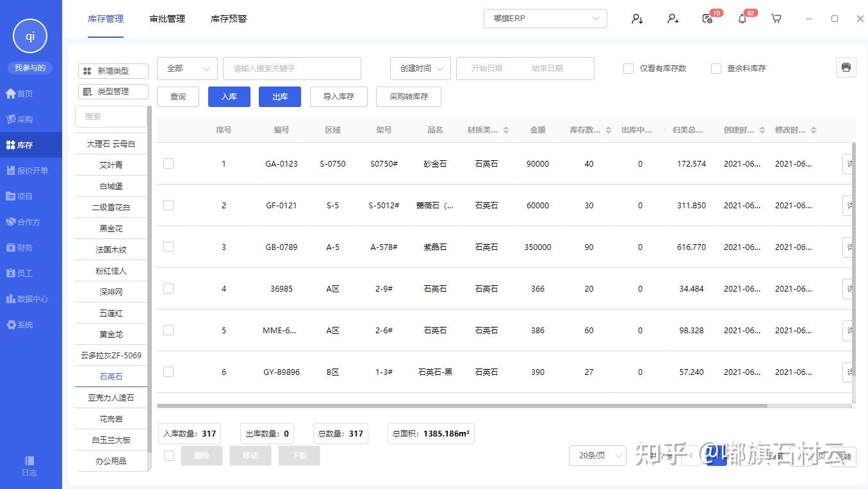868x489 pixels.
Task: Click the 砂金石 product name cell
Action: 435,164
